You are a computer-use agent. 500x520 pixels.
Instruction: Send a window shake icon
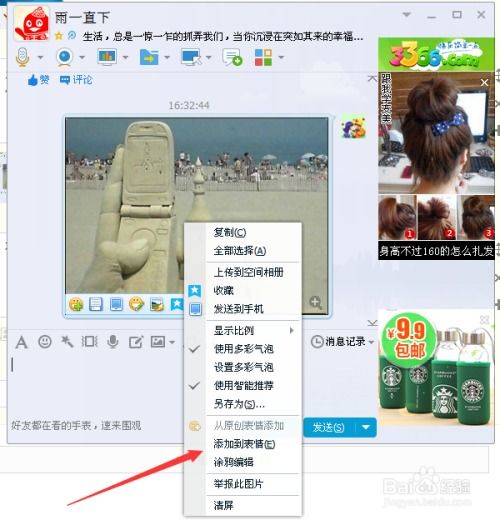89,342
